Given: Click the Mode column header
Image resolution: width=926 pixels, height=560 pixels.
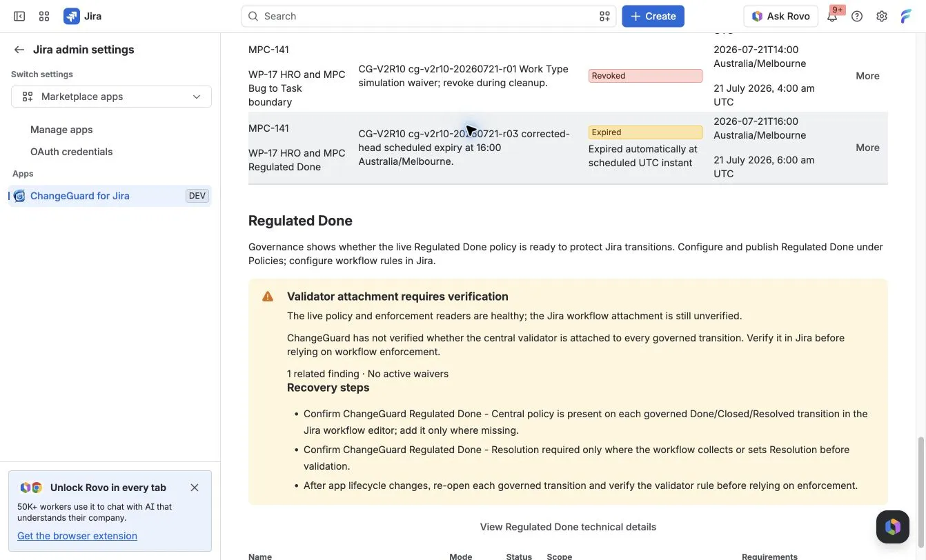Looking at the screenshot, I should [x=461, y=556].
